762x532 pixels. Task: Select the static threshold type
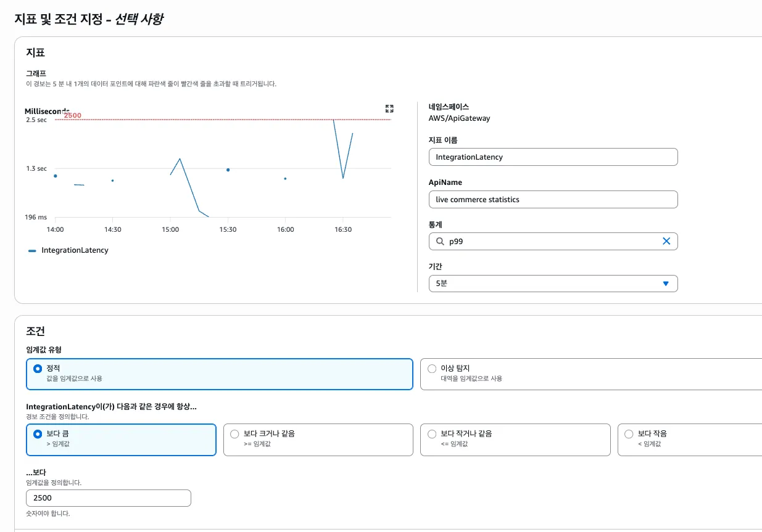38,369
